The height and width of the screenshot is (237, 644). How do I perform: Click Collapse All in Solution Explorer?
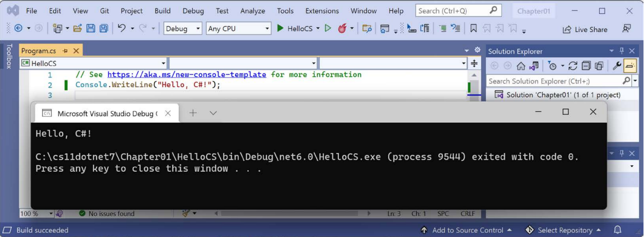(x=586, y=66)
